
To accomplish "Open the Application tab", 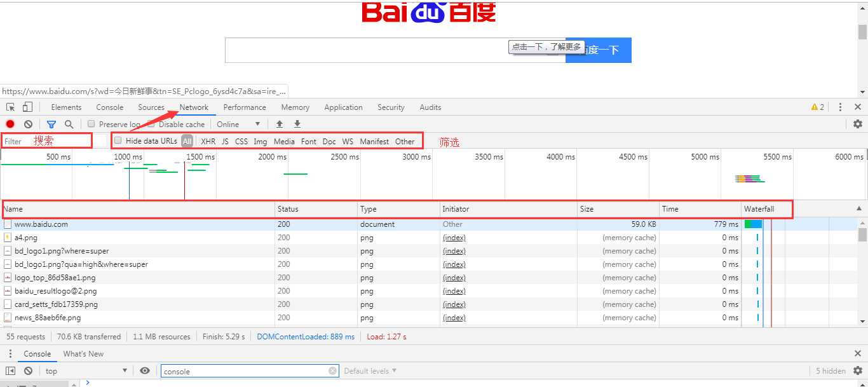I will [343, 107].
